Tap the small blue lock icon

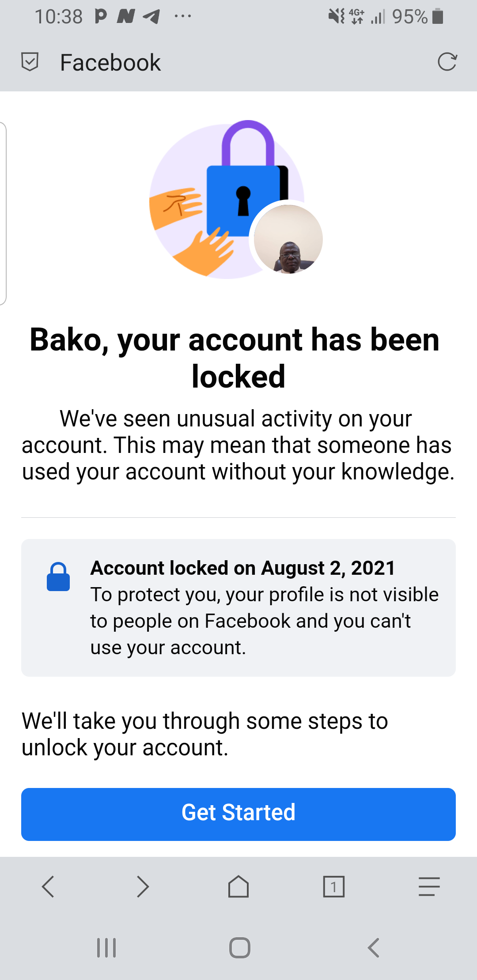tap(58, 577)
